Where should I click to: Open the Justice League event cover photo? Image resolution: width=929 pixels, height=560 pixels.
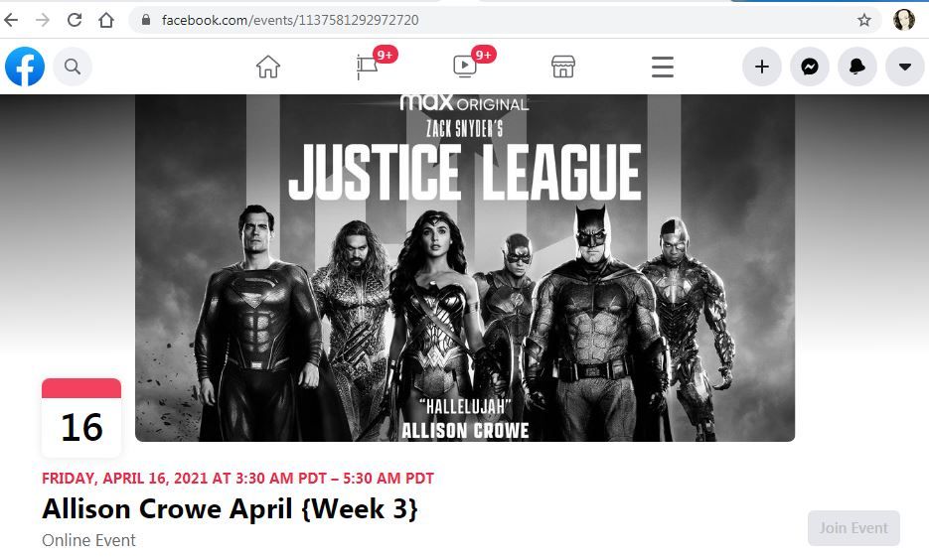[x=465, y=267]
